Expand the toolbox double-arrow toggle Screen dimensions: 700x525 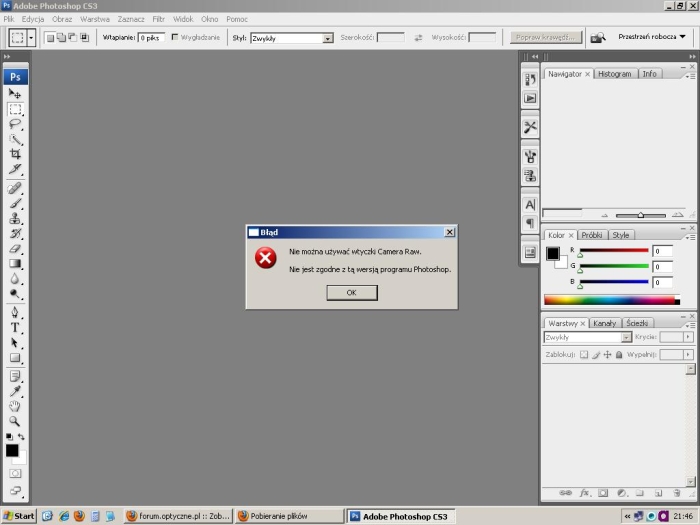pos(7,57)
